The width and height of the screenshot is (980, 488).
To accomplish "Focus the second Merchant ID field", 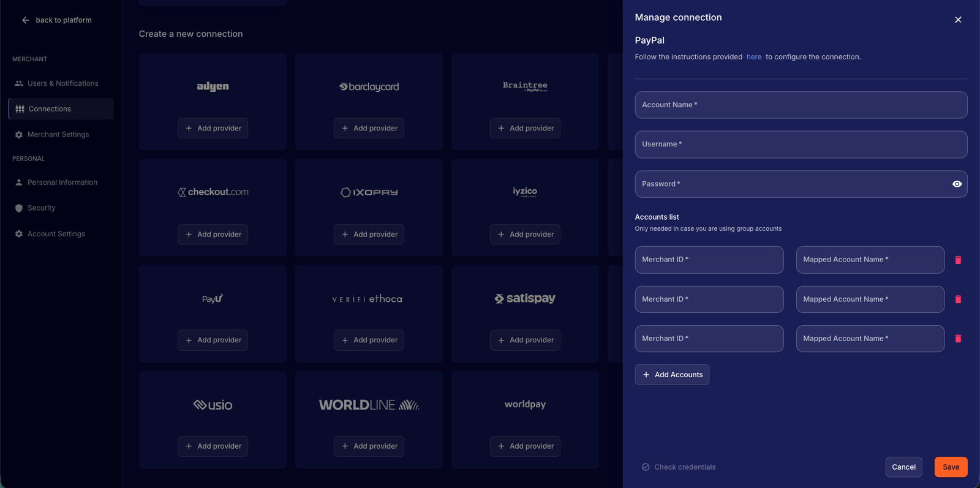I will coord(709,299).
